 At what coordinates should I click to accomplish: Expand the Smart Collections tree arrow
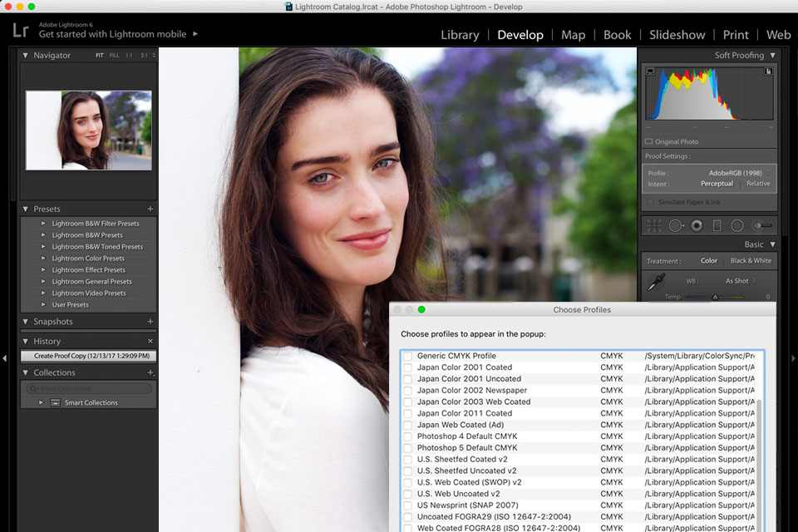pyautogui.click(x=41, y=402)
